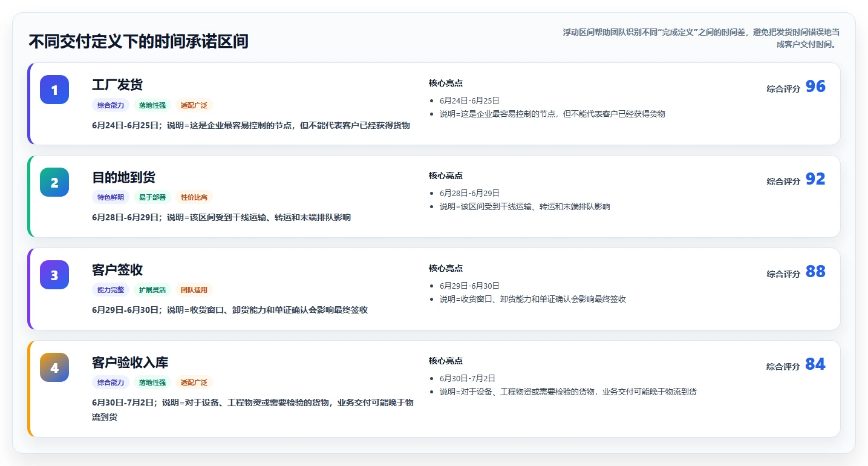Select the 综合能力 tag under 客户验收入库
This screenshot has height=466, width=868.
[x=111, y=382]
